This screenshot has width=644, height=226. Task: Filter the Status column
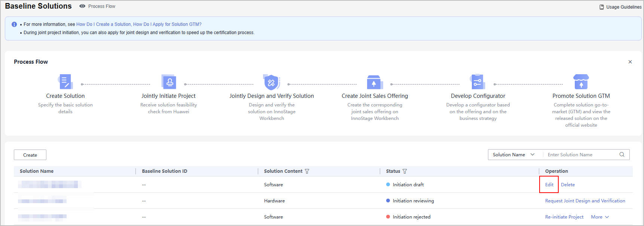[405, 171]
